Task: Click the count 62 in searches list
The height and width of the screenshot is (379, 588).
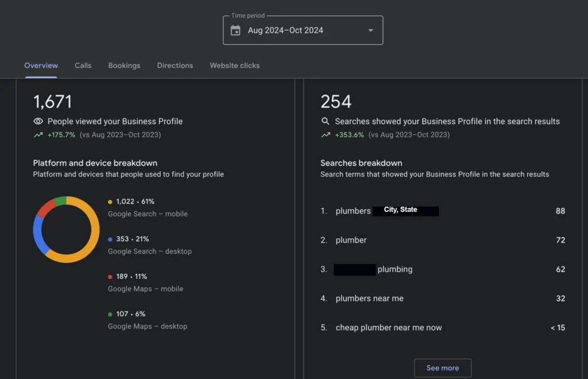Action: click(560, 269)
